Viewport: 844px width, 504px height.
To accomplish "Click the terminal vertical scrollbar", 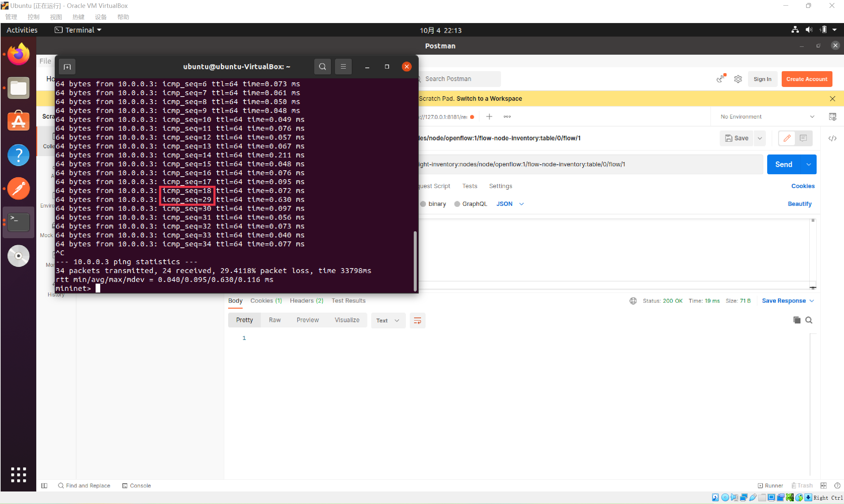I will (415, 261).
